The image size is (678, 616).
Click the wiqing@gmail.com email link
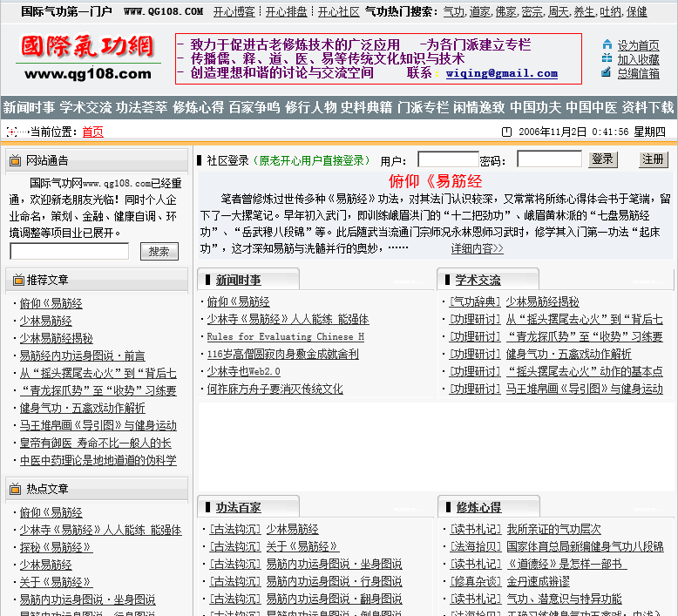click(x=501, y=73)
